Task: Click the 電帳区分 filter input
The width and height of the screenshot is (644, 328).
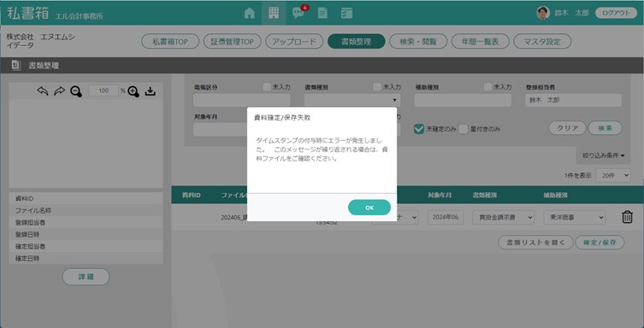Action: (x=241, y=100)
